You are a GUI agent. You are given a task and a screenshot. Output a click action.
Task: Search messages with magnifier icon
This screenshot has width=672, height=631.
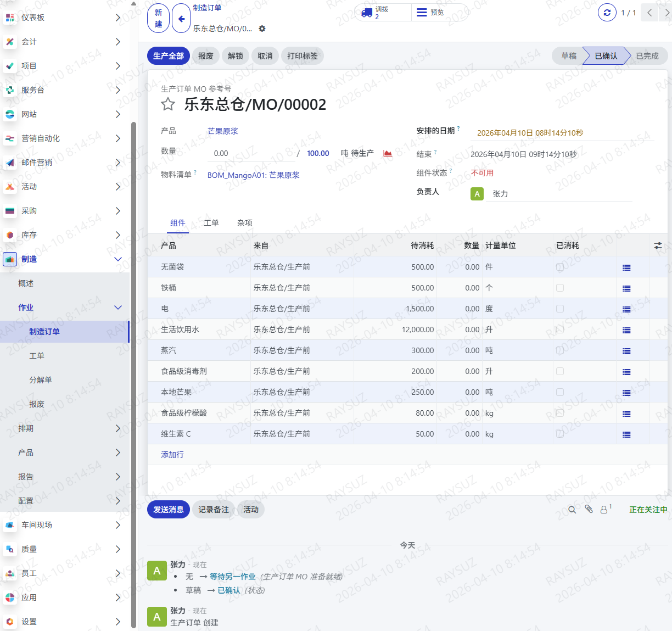click(x=572, y=510)
